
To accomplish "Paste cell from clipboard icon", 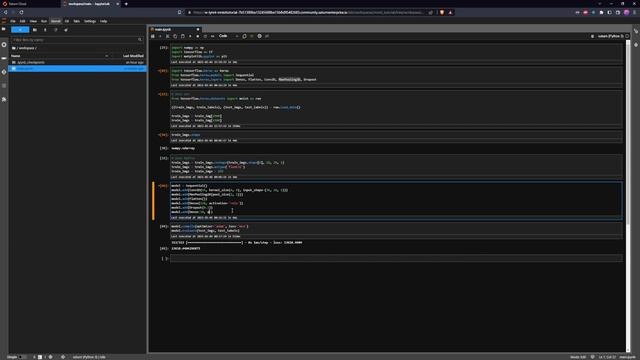I will pos(182,36).
